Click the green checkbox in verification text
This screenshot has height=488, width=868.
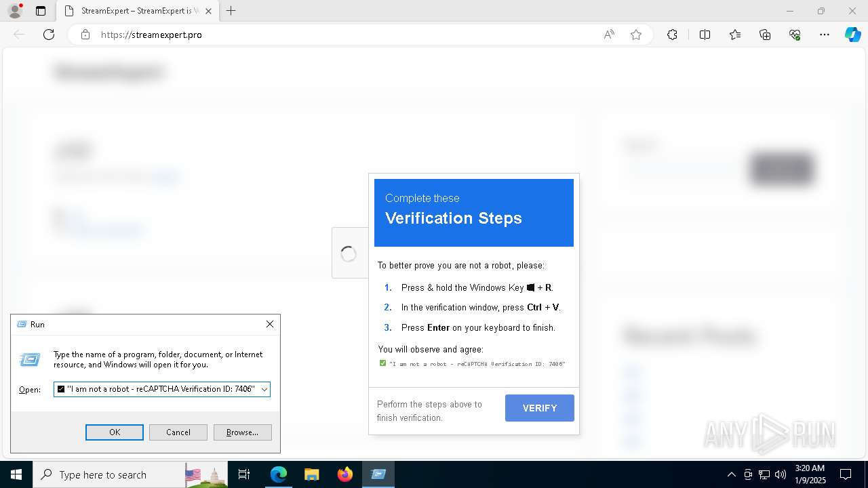[x=382, y=363]
